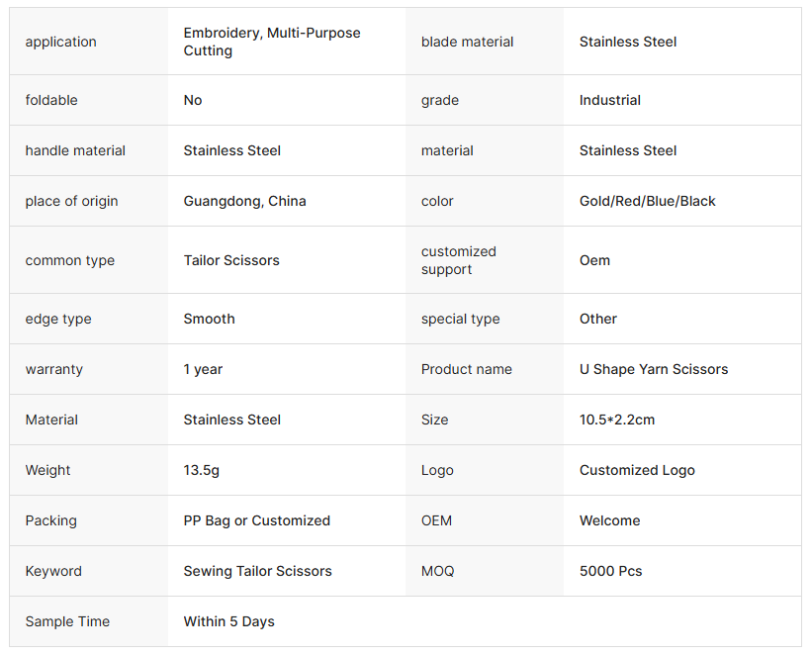Select the 'Guangdong, China' origin value
812x656 pixels.
244,201
